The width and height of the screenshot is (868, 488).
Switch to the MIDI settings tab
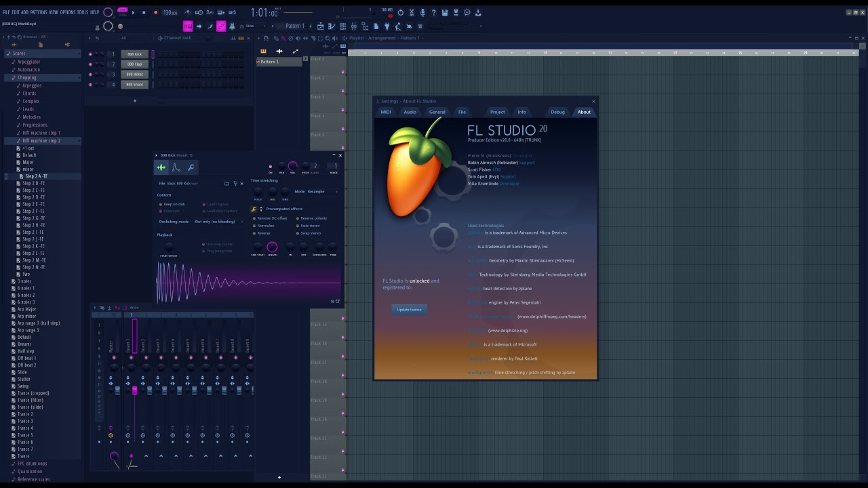[386, 112]
